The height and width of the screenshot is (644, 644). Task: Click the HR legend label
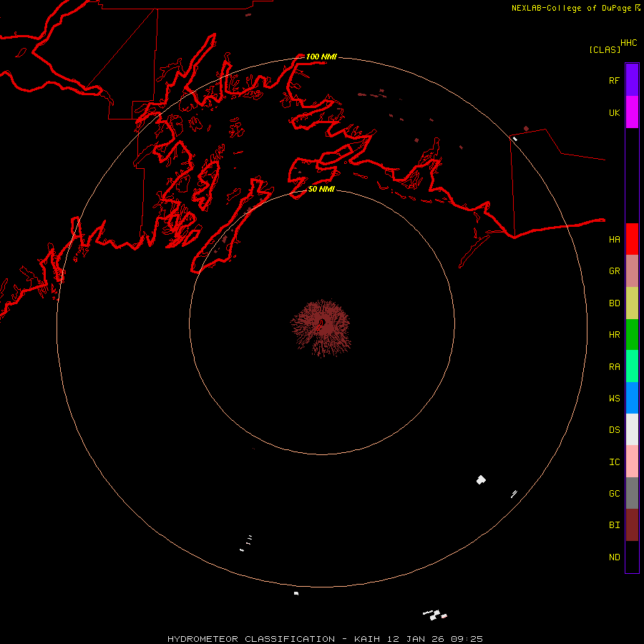click(614, 335)
